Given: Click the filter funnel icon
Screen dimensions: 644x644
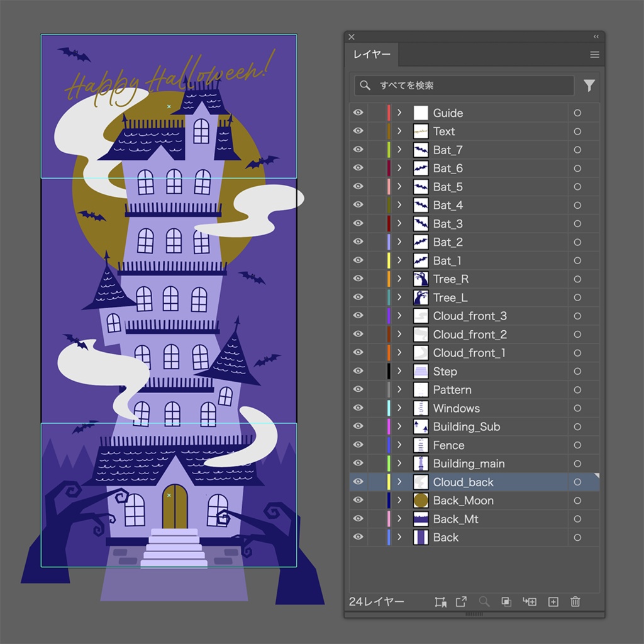Looking at the screenshot, I should (589, 86).
